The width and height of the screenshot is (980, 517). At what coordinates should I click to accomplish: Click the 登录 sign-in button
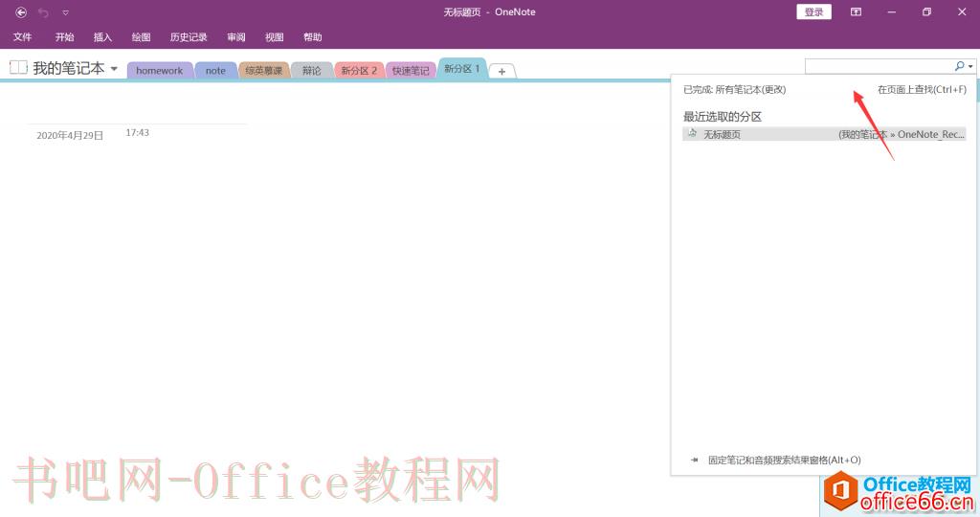(813, 11)
